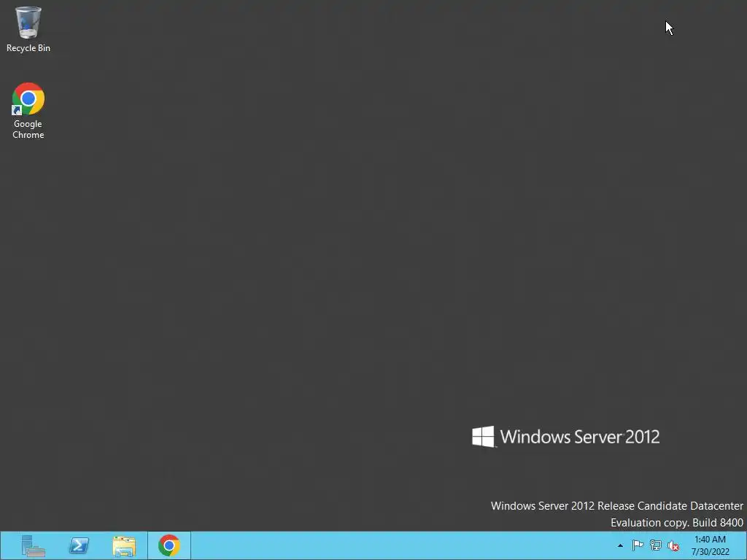Image resolution: width=747 pixels, height=560 pixels.
Task: Click the muted speaker volume icon
Action: click(x=673, y=545)
